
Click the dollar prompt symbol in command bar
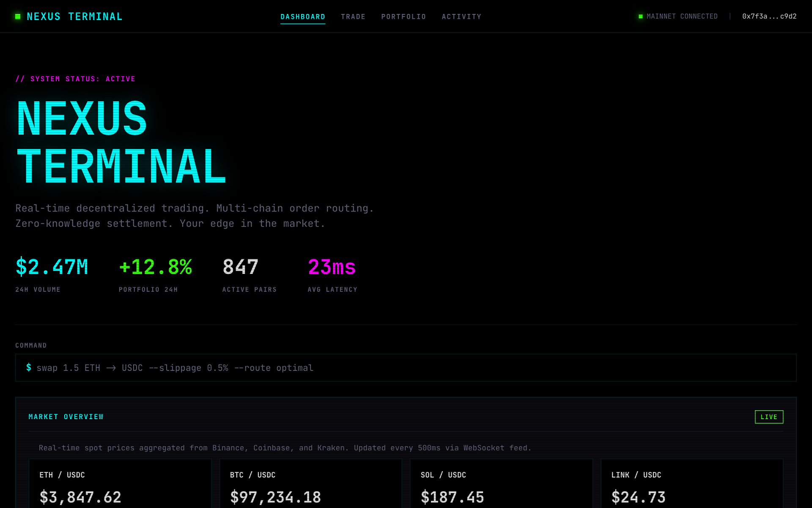29,367
